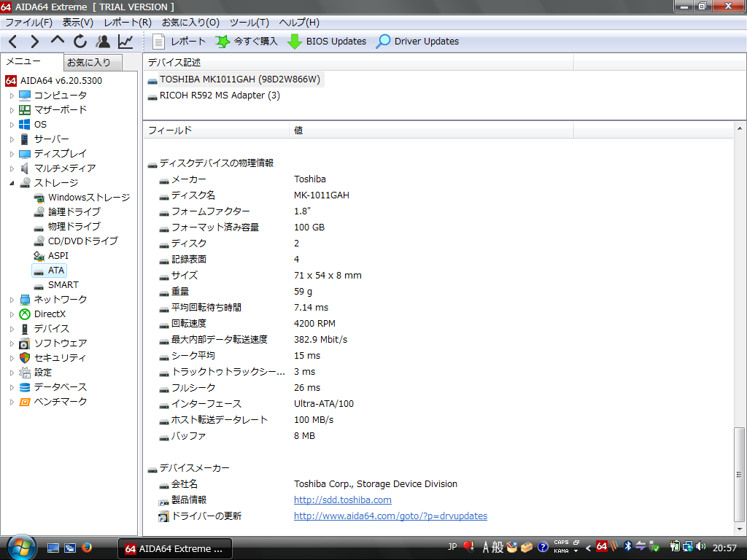Open the レポート(R) menu
The height and width of the screenshot is (560, 747).
coord(128,23)
